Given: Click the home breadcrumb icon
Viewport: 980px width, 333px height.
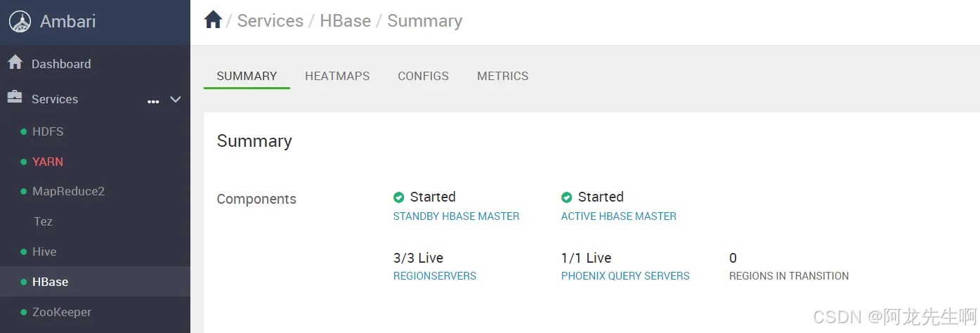Looking at the screenshot, I should coord(213,20).
